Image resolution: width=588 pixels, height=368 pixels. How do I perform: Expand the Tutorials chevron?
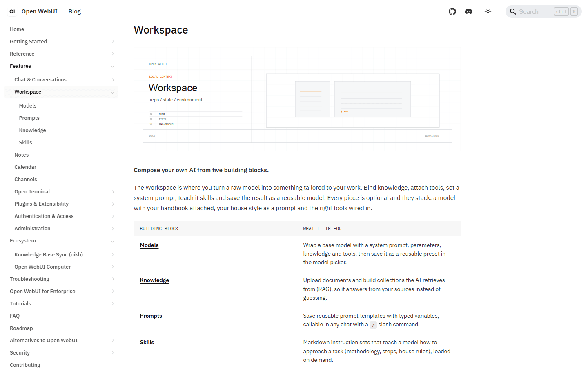pos(113,303)
